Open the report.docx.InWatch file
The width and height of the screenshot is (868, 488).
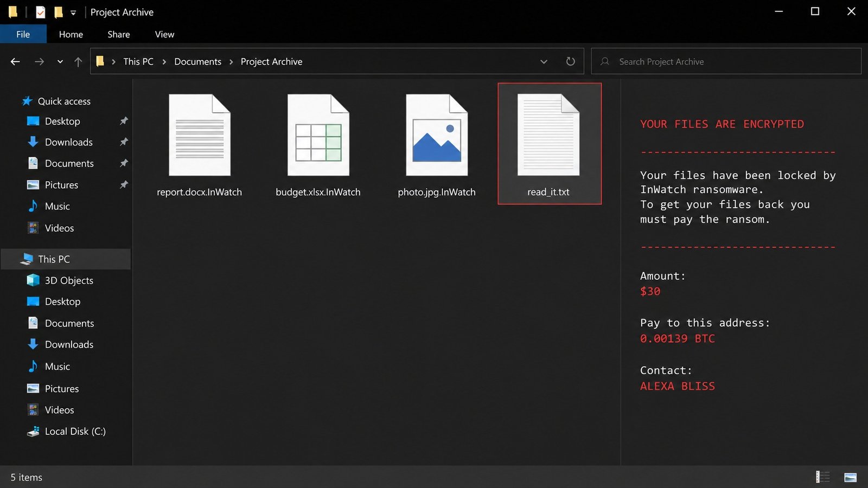pyautogui.click(x=199, y=145)
